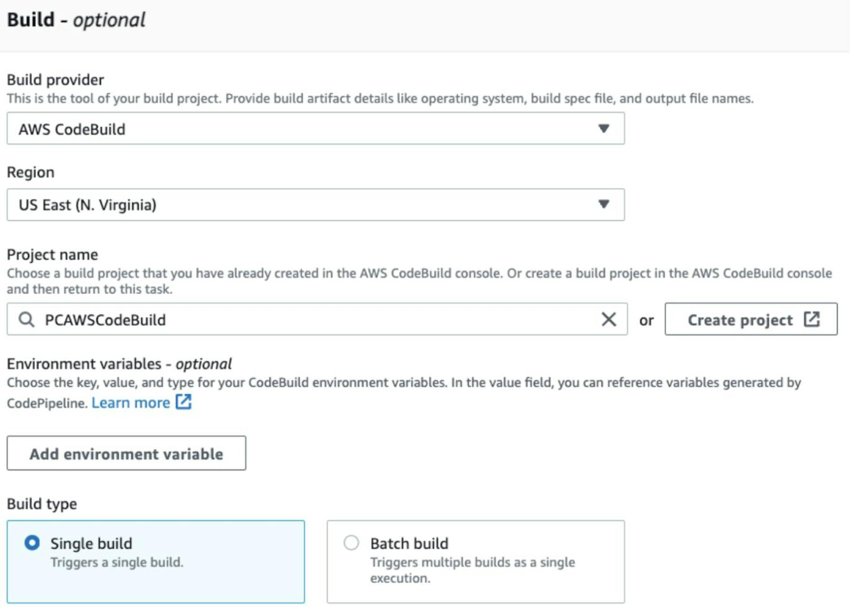Screen dimensions: 868x612
Task: Click the Single build radio indicator
Action: coord(33,543)
